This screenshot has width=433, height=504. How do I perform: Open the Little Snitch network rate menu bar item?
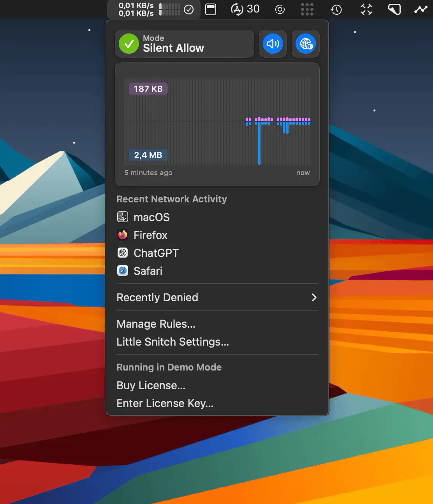pos(154,9)
